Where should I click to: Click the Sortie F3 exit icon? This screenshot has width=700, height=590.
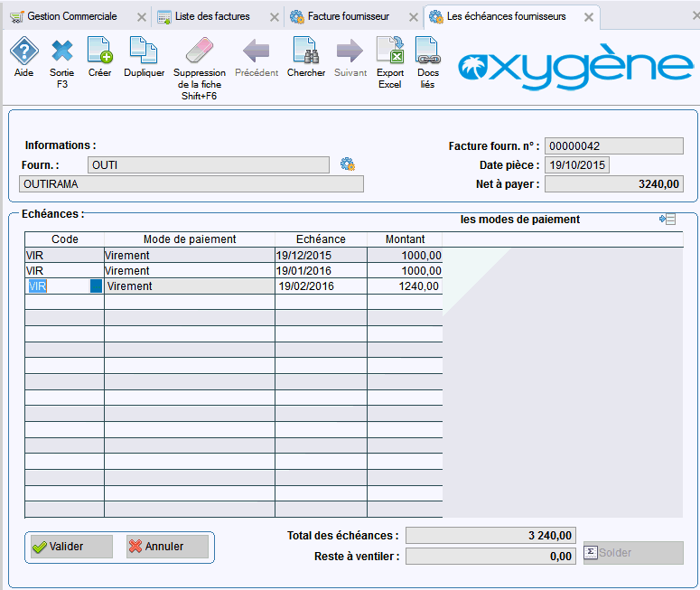pos(61,52)
